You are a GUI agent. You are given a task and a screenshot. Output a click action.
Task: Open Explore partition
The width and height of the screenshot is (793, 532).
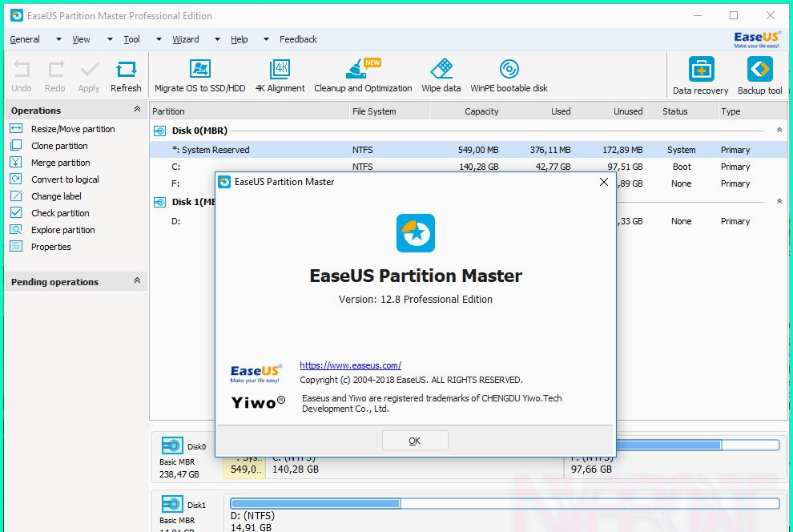[62, 230]
